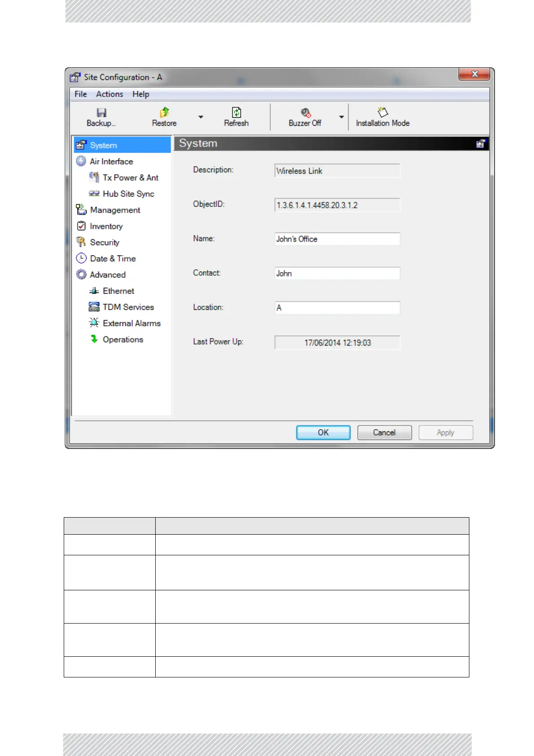Open the Buzzer Off dropdown arrow
534x756 pixels.
click(x=341, y=117)
